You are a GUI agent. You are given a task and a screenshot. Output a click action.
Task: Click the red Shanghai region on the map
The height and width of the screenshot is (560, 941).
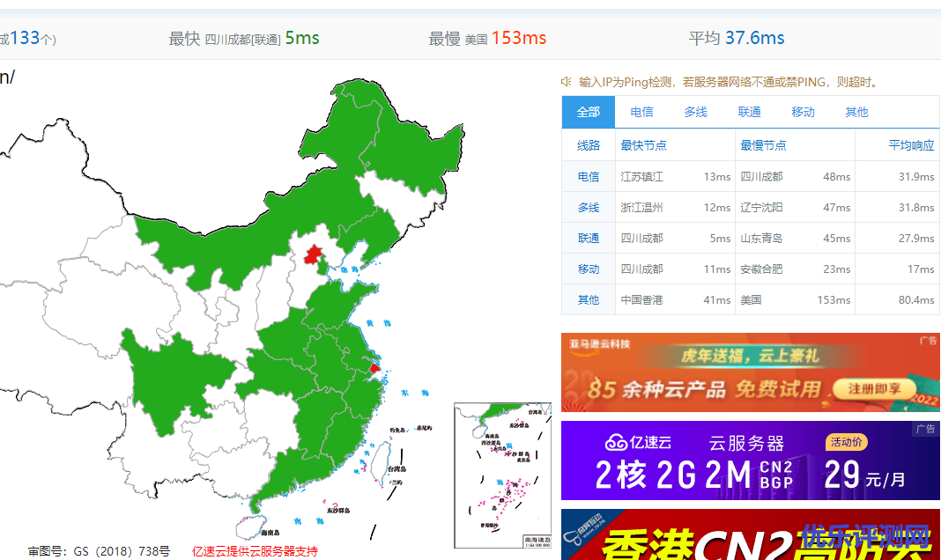pyautogui.click(x=374, y=367)
